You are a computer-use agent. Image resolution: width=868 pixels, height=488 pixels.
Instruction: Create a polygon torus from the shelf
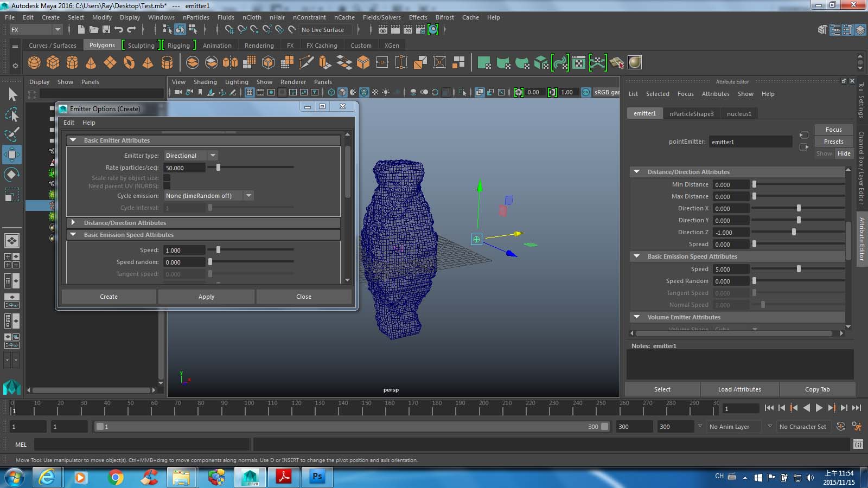[129, 62]
